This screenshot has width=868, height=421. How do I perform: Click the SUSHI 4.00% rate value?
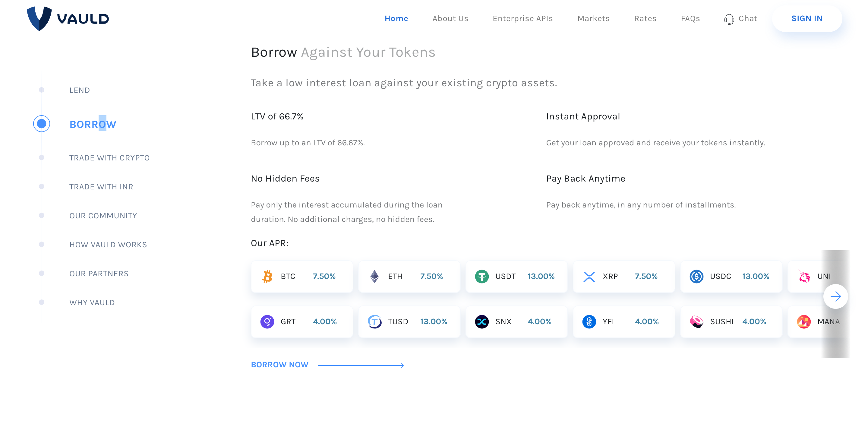(x=754, y=321)
